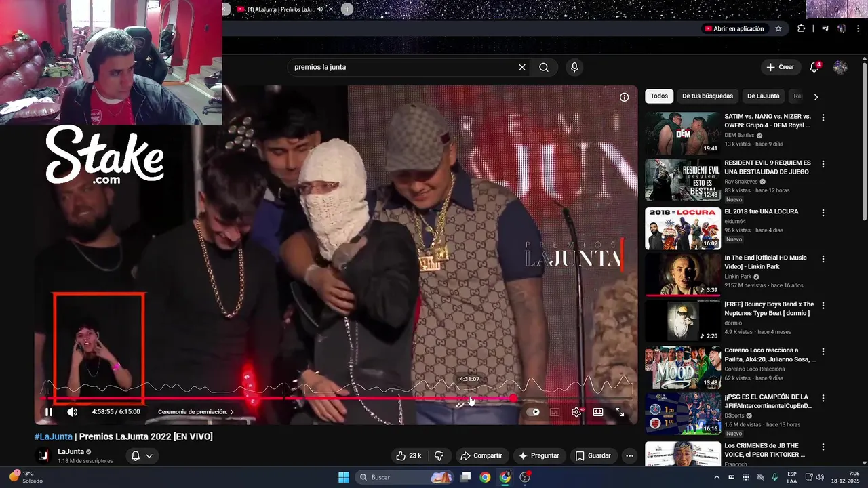Expand the 'Ceremonia de premiación' chapter
The height and width of the screenshot is (488, 868).
click(196, 411)
